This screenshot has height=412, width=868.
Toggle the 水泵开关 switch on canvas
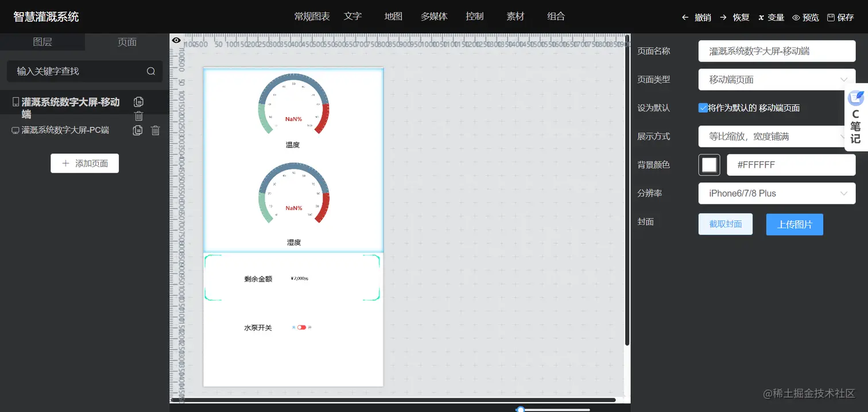tap(302, 327)
